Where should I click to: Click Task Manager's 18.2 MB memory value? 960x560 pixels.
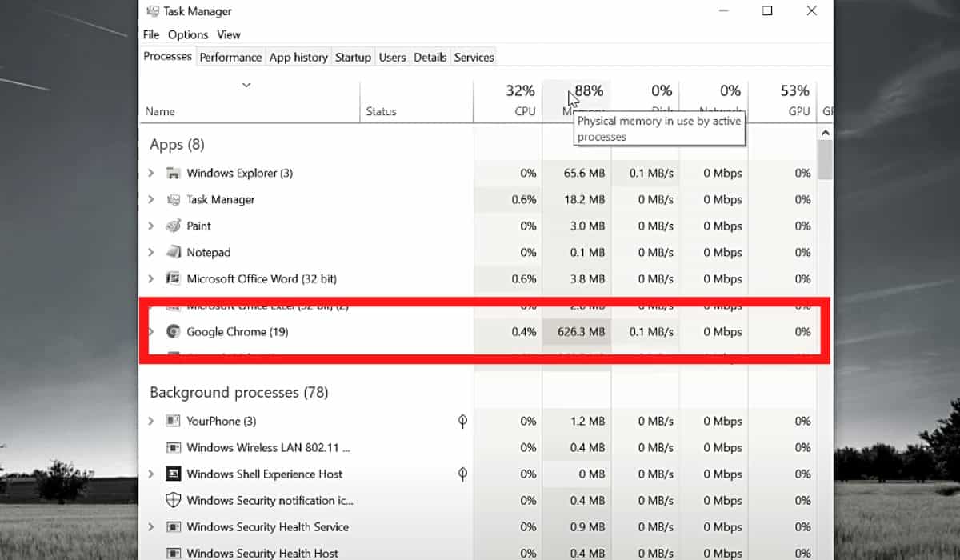click(x=584, y=199)
